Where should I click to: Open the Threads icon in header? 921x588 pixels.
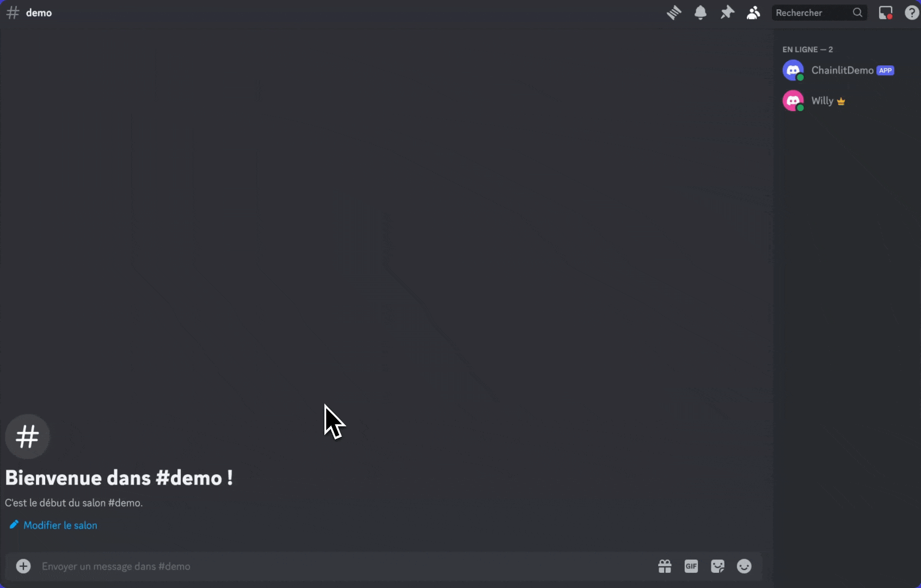[674, 13]
